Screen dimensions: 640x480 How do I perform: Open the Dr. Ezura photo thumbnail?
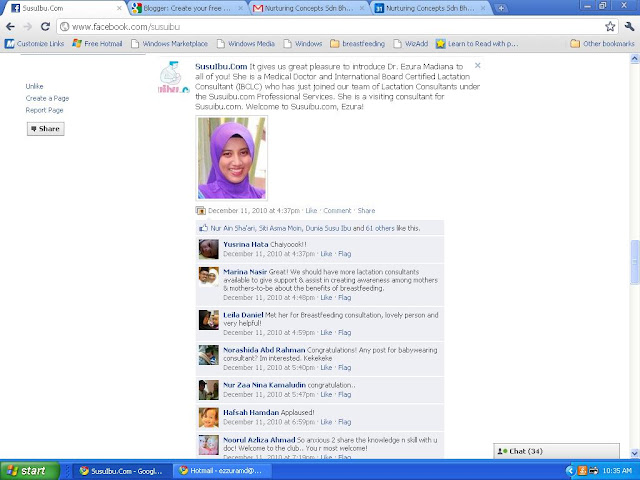pos(232,158)
